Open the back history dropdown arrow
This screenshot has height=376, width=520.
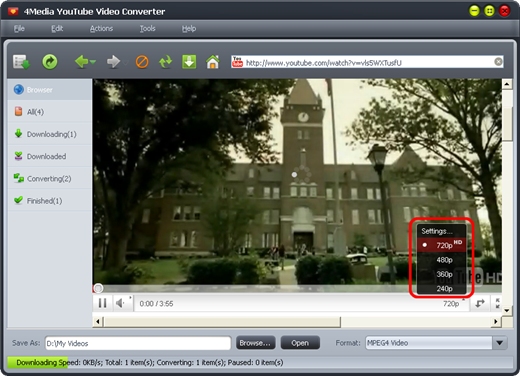pos(93,62)
